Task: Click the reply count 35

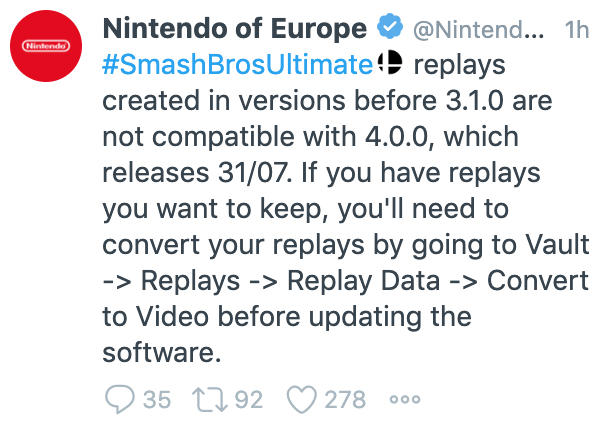Action: (x=157, y=400)
